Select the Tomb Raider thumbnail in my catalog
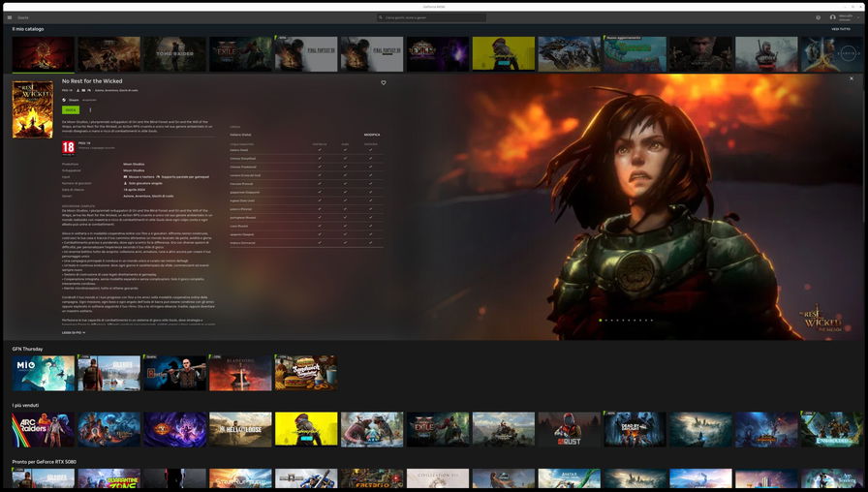Image resolution: width=868 pixels, height=492 pixels. pyautogui.click(x=174, y=54)
